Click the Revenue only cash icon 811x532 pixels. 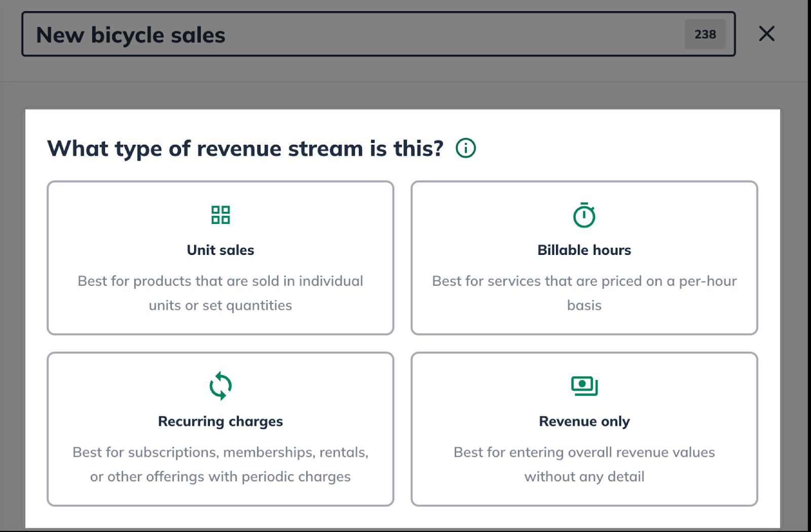click(x=584, y=386)
